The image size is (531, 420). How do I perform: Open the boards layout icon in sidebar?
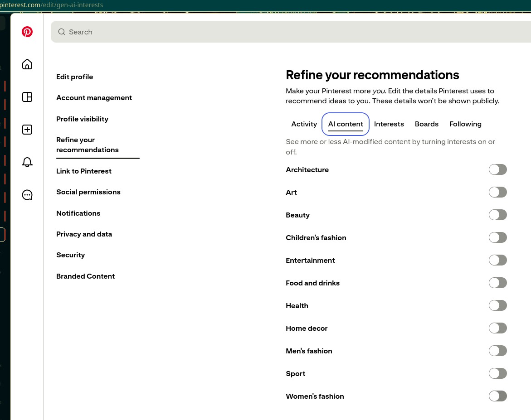[27, 97]
